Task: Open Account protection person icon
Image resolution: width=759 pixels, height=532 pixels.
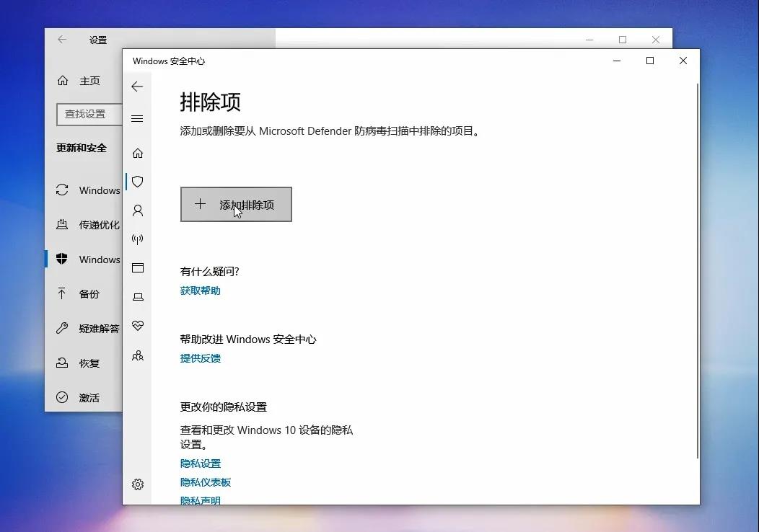Action: tap(138, 210)
